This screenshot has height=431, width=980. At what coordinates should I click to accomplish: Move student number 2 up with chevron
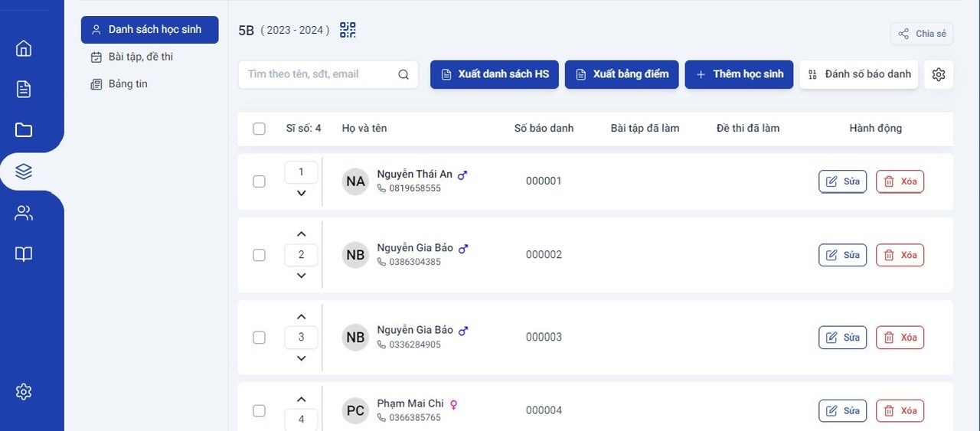[301, 234]
